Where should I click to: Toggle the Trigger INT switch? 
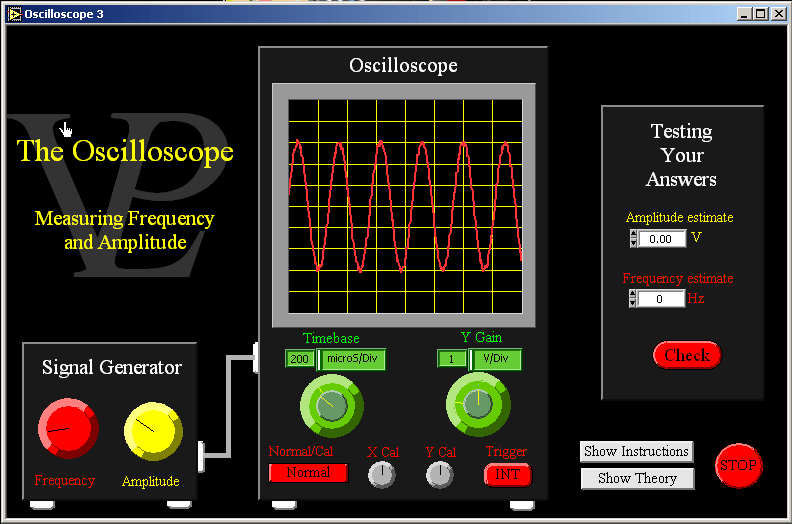(x=506, y=475)
